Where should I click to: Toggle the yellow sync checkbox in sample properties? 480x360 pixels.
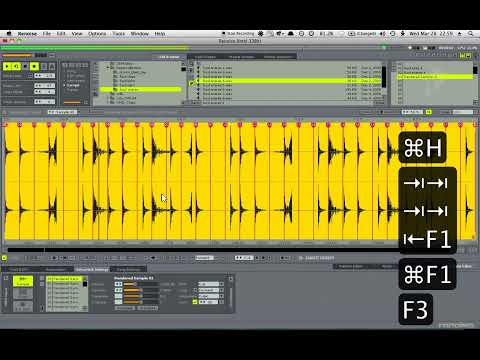pos(195,302)
